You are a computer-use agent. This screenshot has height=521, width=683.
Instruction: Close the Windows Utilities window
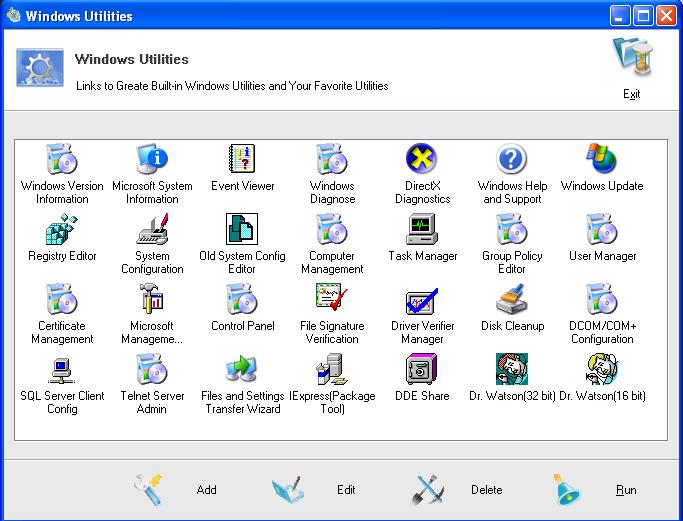click(x=666, y=16)
